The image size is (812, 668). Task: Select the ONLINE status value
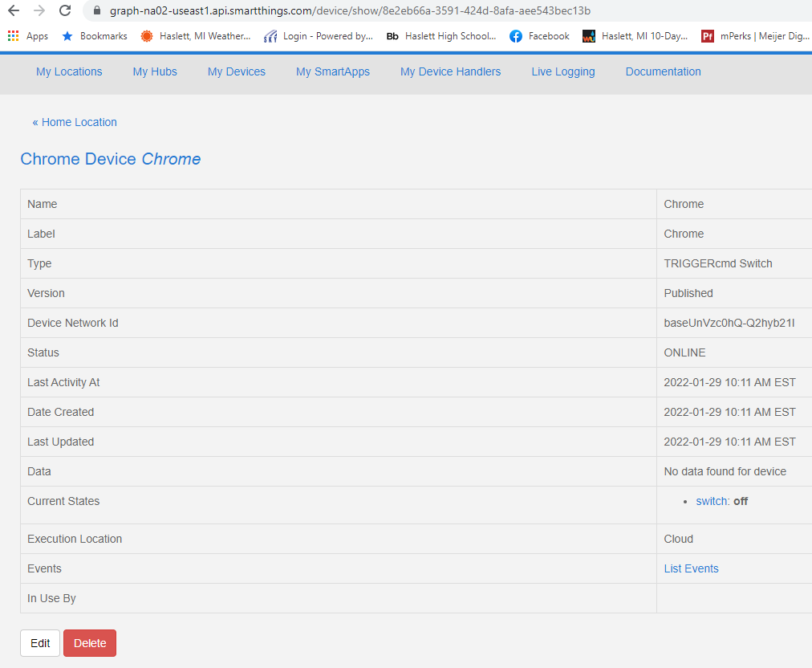pyautogui.click(x=684, y=352)
